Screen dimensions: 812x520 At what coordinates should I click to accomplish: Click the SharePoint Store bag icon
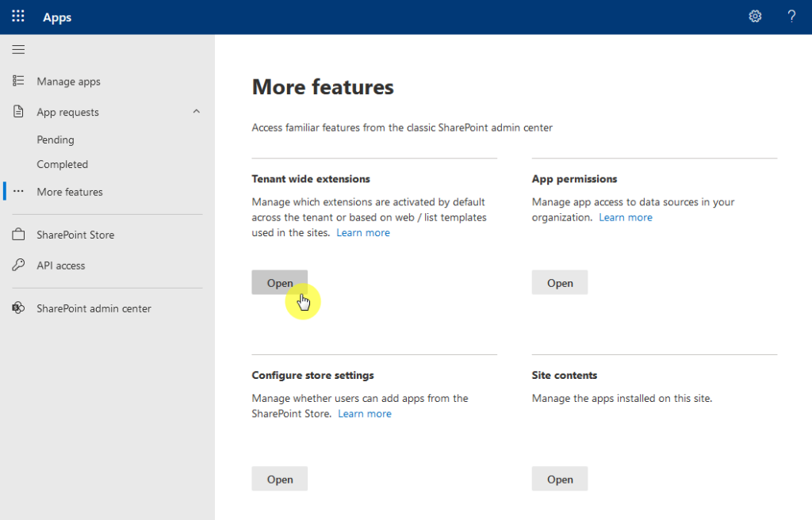click(19, 234)
